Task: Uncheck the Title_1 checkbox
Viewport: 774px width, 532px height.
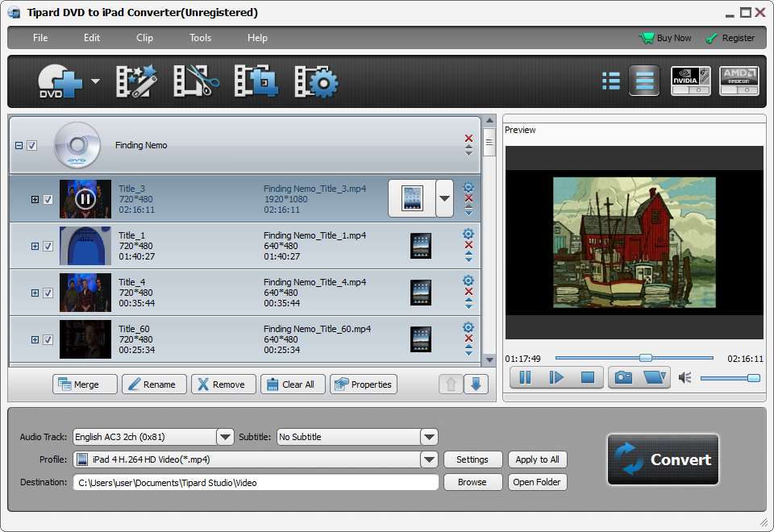Action: point(48,247)
